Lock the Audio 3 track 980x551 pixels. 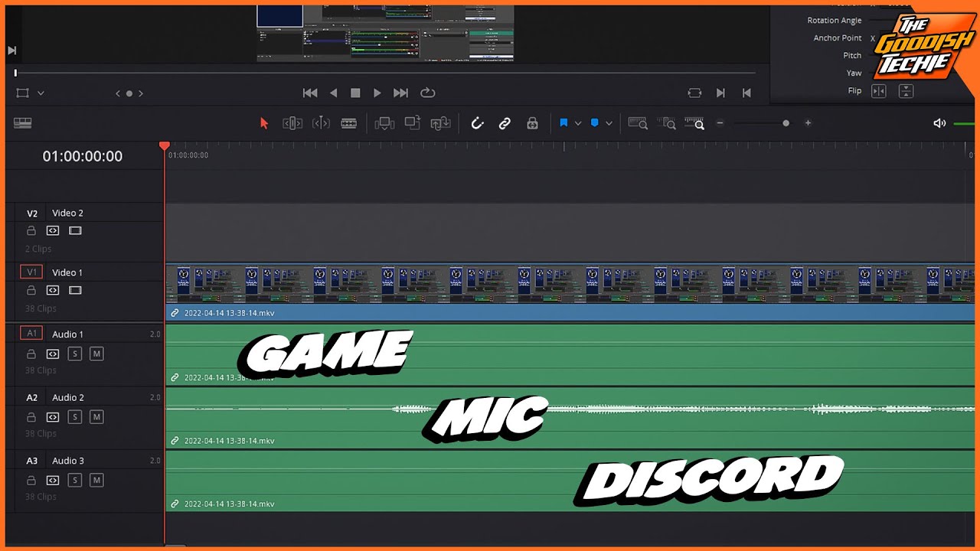31,481
